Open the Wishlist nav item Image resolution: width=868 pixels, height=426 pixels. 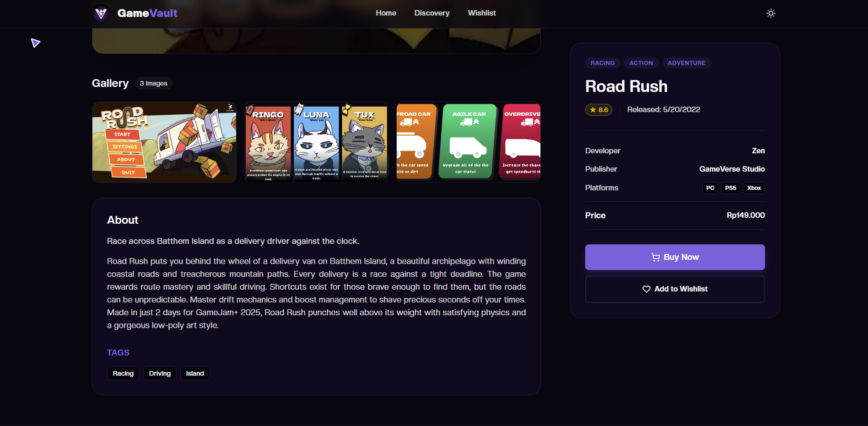point(482,13)
